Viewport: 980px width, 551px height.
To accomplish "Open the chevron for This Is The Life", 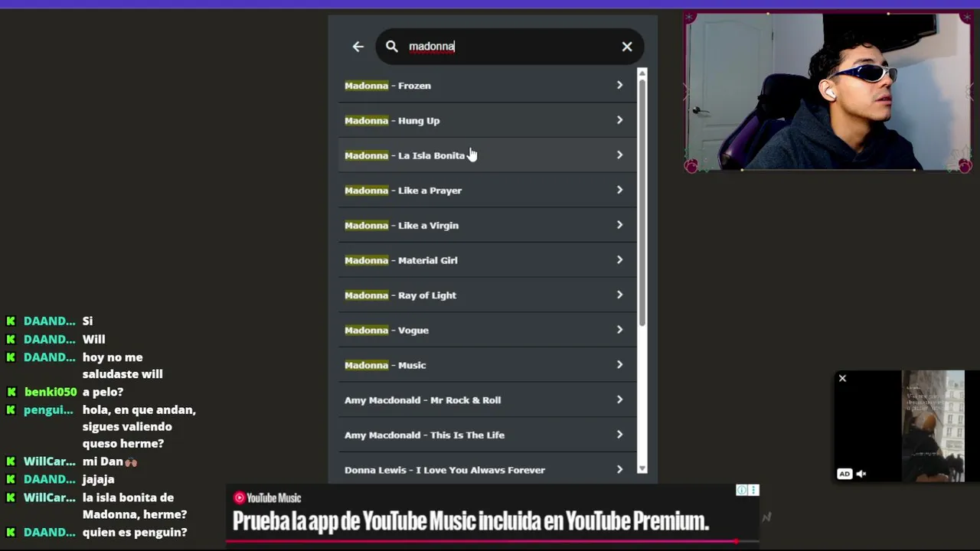I will (619, 435).
